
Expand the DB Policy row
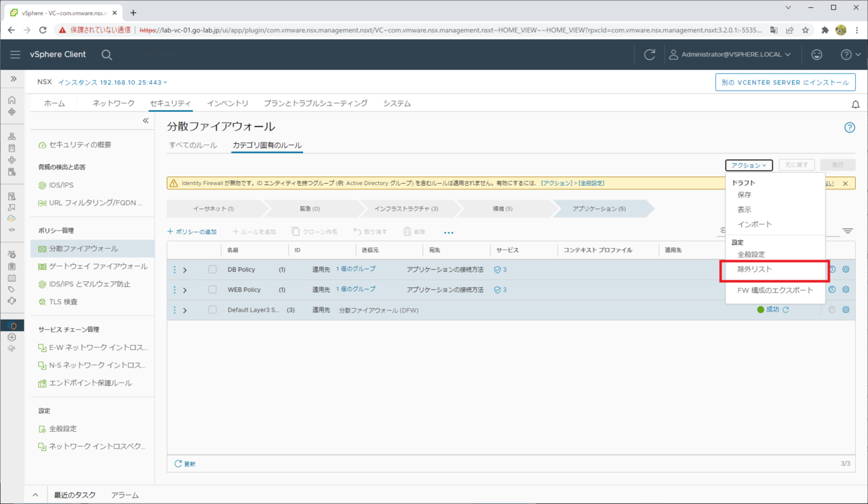click(185, 270)
